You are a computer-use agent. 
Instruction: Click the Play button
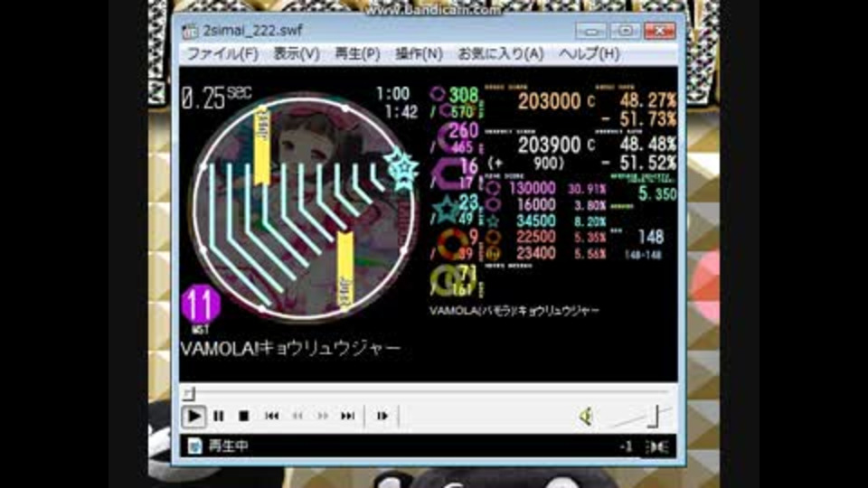pos(193,416)
